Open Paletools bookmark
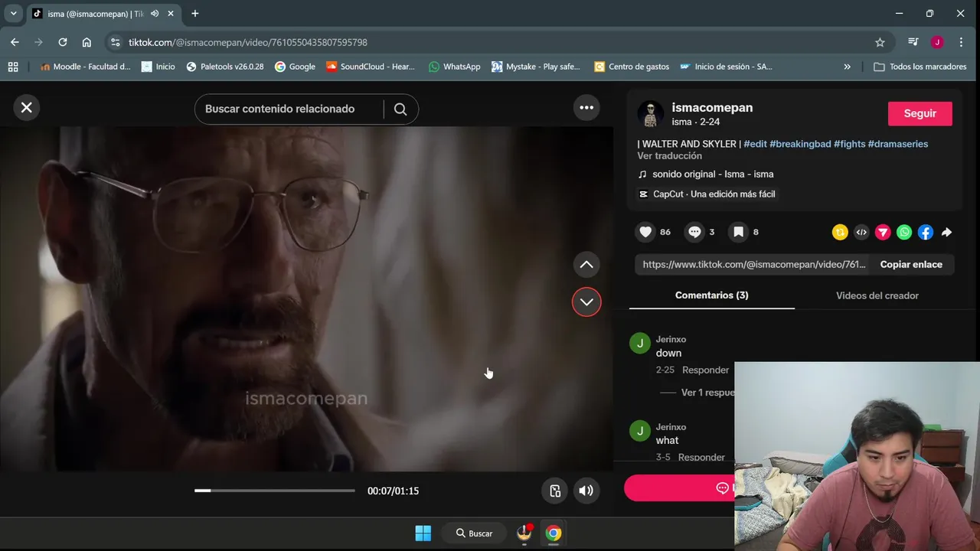 [x=225, y=67]
